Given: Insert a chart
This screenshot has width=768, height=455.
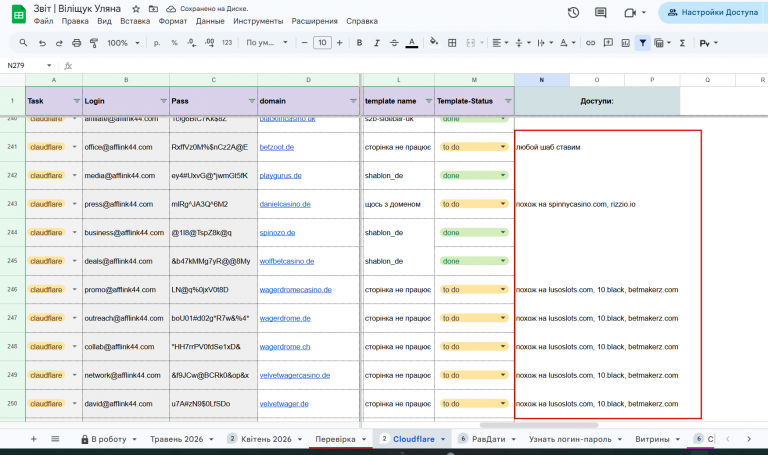Looking at the screenshot, I should (x=625, y=43).
